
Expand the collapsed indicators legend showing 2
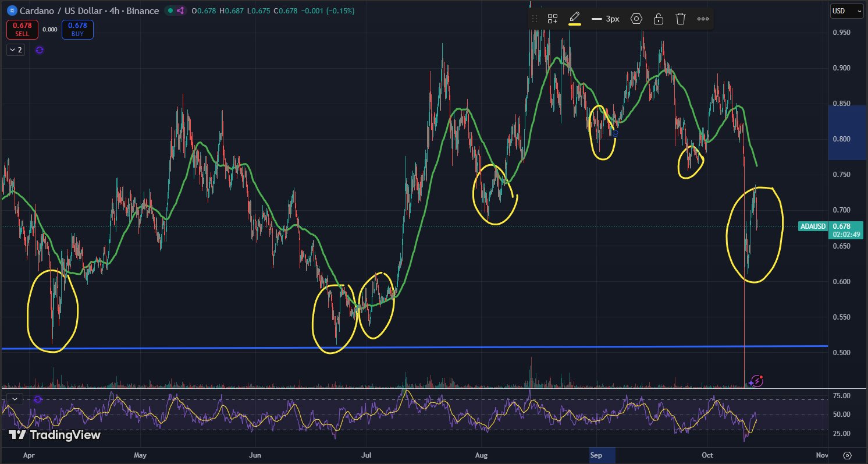pyautogui.click(x=16, y=50)
